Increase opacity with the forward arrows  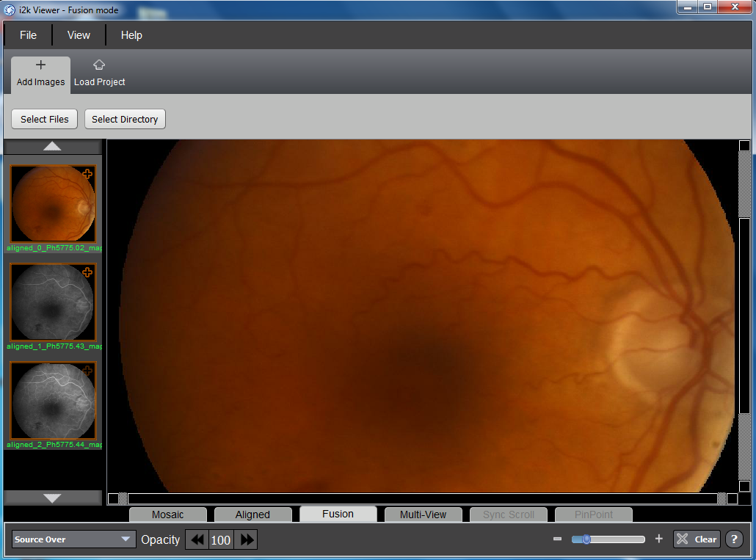click(247, 539)
